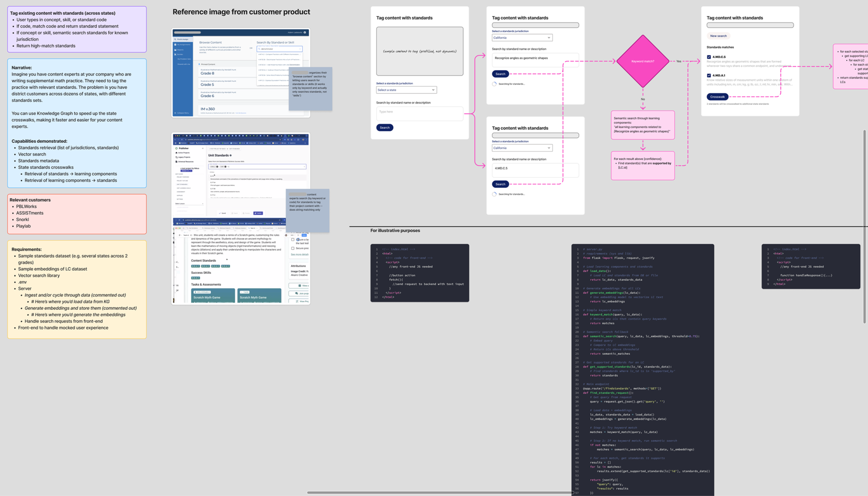This screenshot has height=496, width=868.
Task: Expand the California dropdown above the angles query
Action: [522, 38]
